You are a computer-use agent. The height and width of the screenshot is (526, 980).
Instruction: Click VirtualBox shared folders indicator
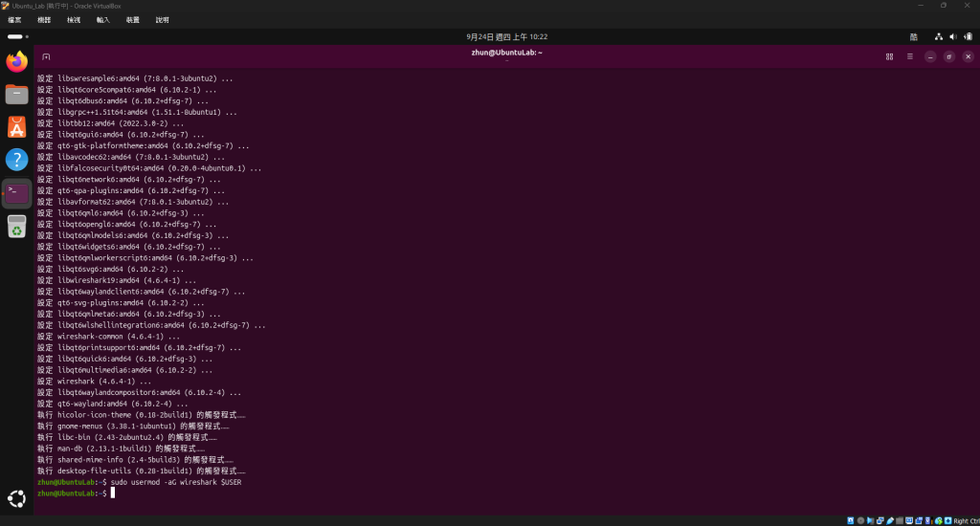click(x=900, y=520)
